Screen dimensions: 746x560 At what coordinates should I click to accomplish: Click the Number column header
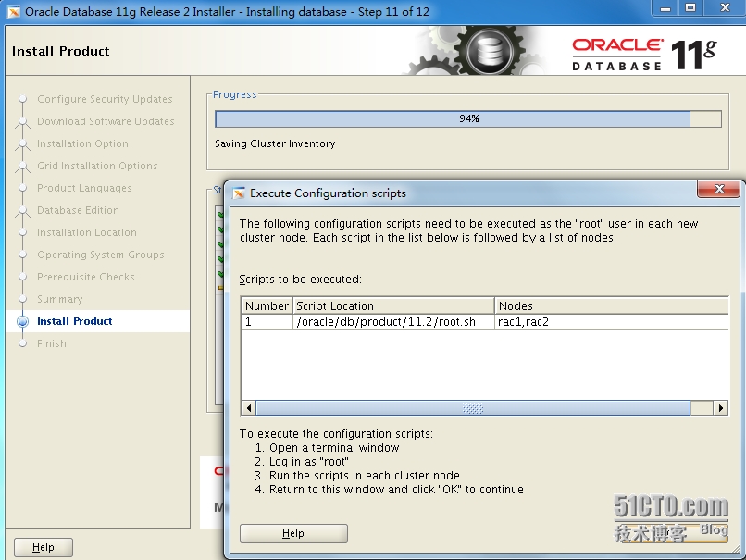[x=267, y=306]
